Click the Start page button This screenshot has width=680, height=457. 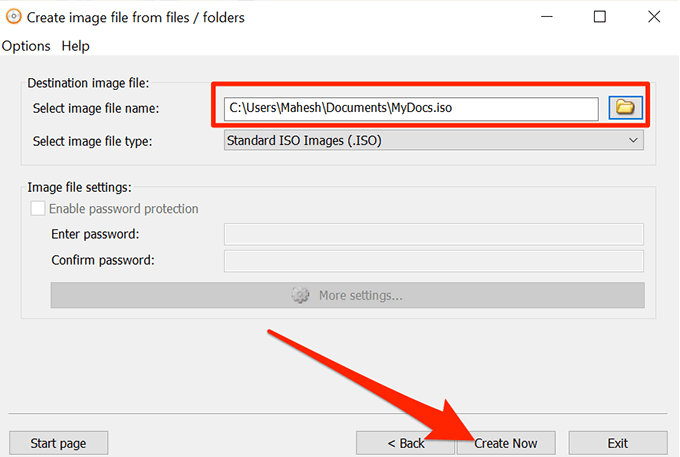(58, 443)
